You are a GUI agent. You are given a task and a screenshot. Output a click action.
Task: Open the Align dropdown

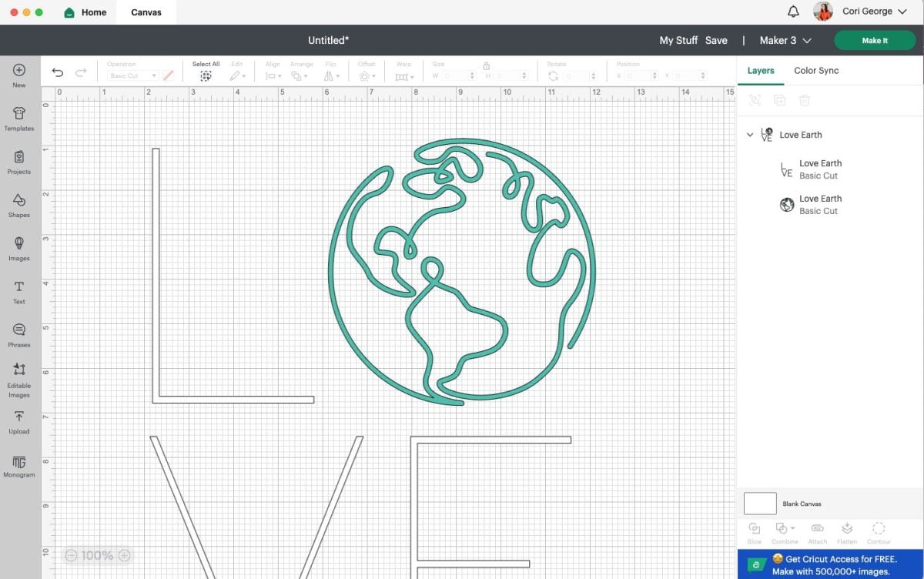click(x=273, y=76)
